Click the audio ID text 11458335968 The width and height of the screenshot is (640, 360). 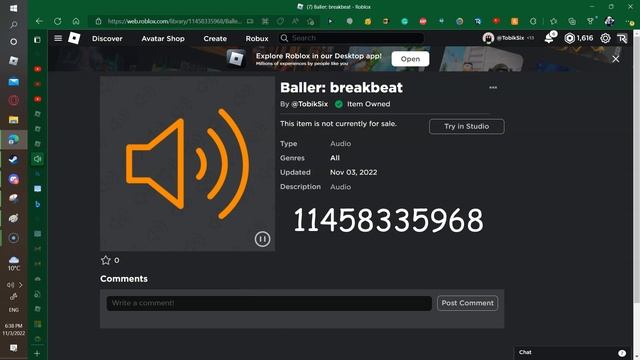[388, 220]
